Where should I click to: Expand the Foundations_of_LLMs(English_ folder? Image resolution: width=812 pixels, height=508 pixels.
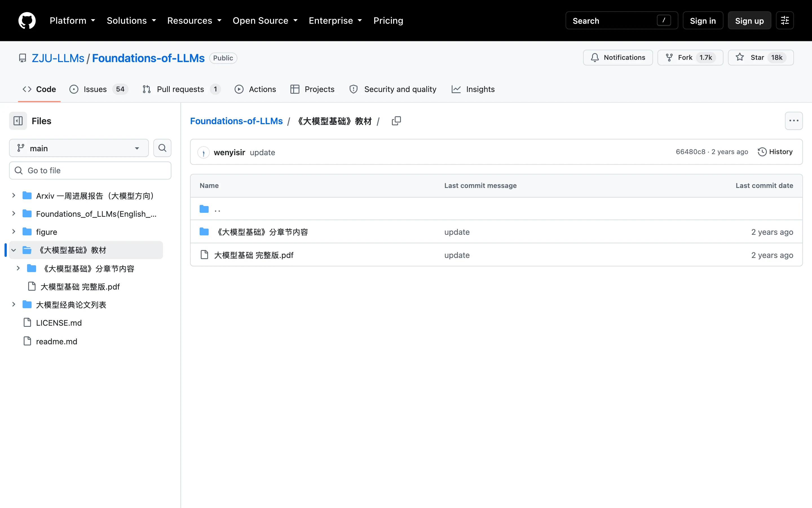tap(14, 214)
